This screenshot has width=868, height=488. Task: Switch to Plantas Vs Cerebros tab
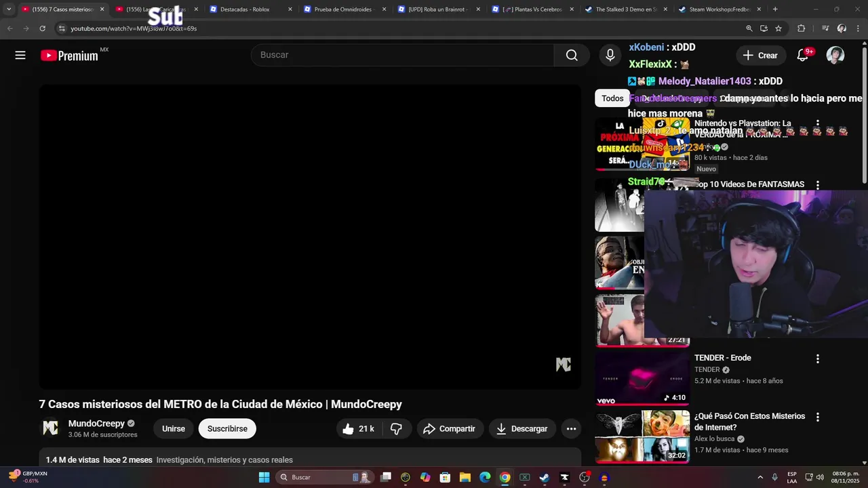tap(532, 9)
